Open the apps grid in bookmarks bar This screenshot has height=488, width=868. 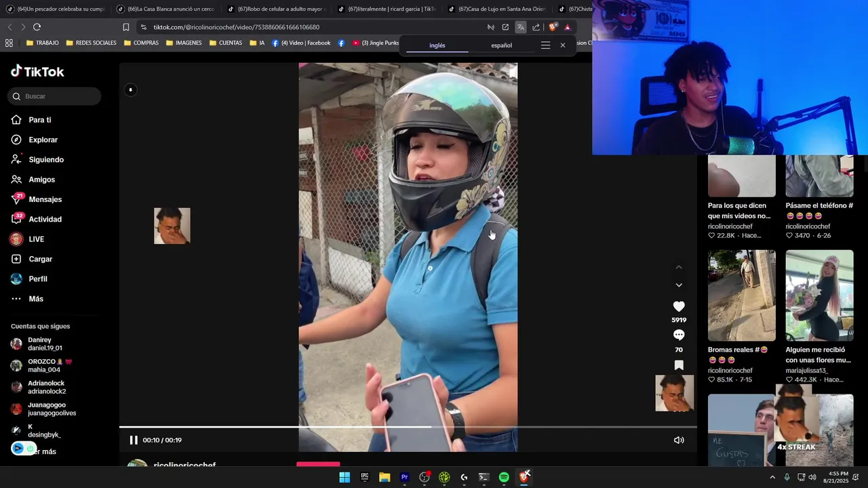pyautogui.click(x=9, y=43)
